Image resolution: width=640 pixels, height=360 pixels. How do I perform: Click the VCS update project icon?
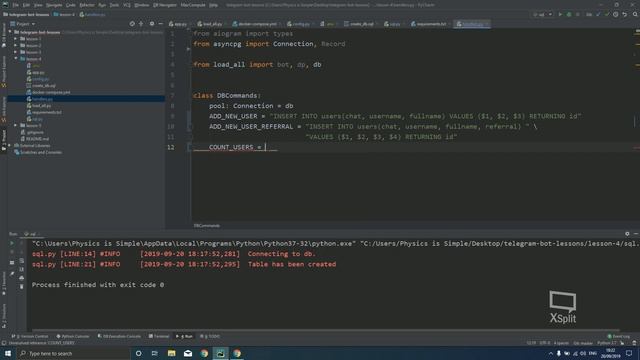click(x=598, y=14)
